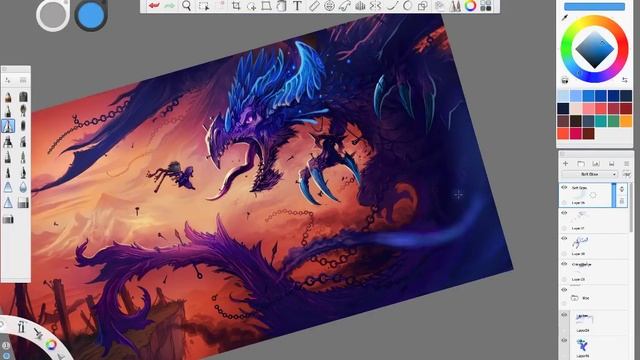The image size is (640, 360).
Task: Click the blue hue marker on color ring
Action: [579, 74]
